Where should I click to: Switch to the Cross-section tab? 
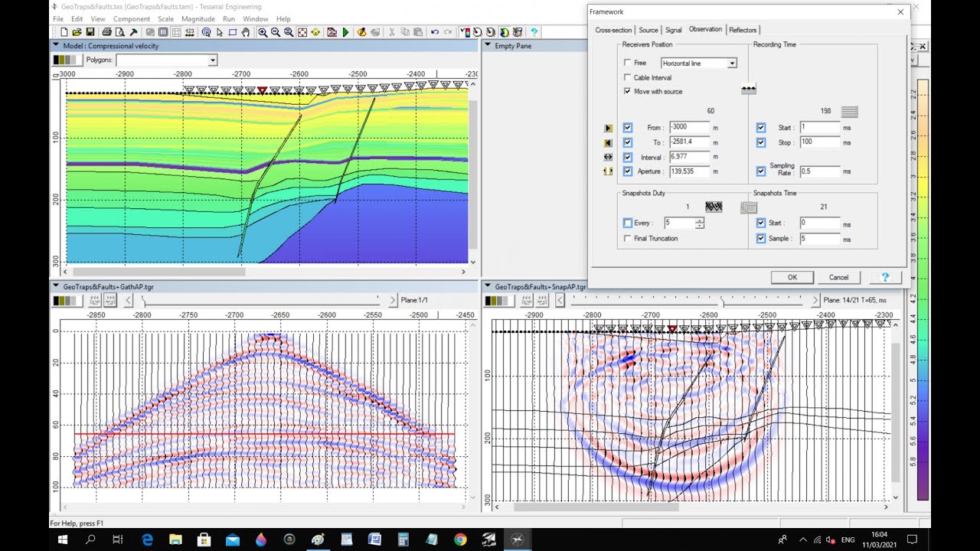click(613, 30)
